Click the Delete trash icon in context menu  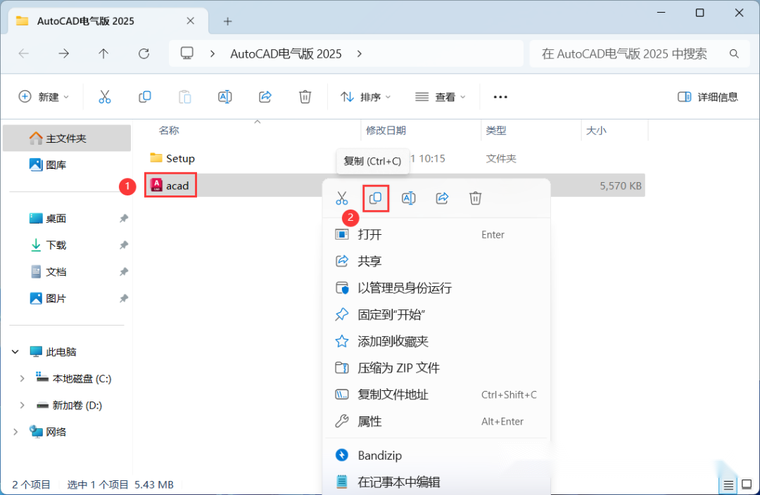pyautogui.click(x=476, y=198)
